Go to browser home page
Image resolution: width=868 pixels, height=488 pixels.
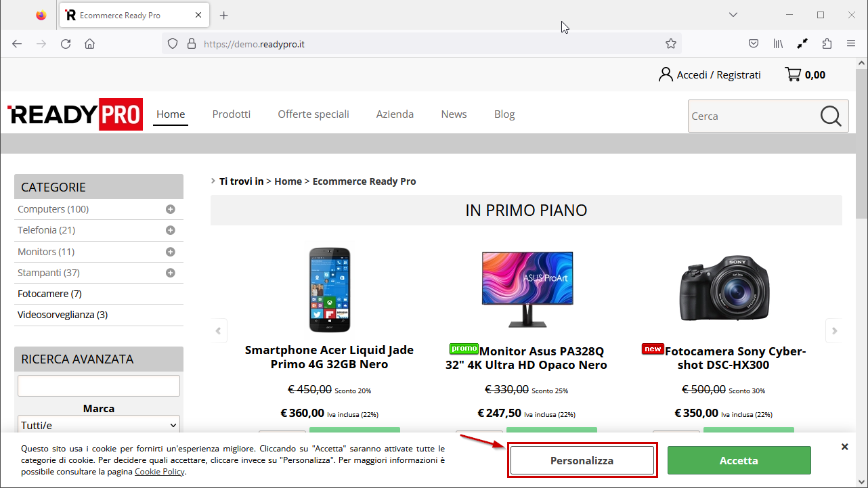coord(89,43)
